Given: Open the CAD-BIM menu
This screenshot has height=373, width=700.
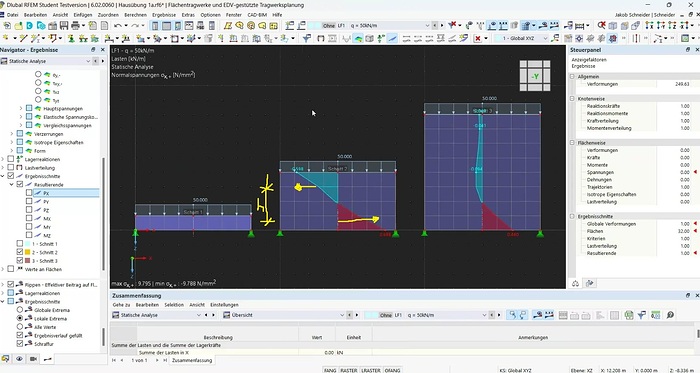Looking at the screenshot, I should tap(257, 15).
